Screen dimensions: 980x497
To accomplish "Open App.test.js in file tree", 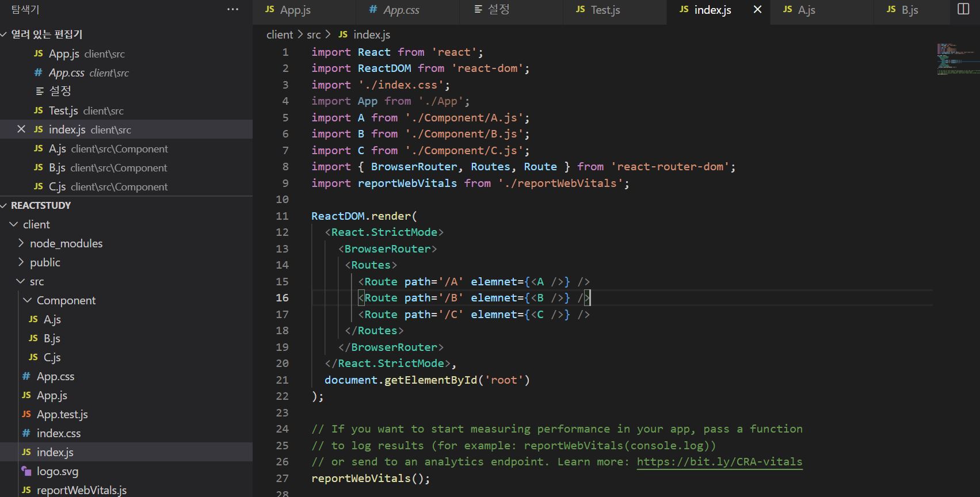I will coord(62,414).
